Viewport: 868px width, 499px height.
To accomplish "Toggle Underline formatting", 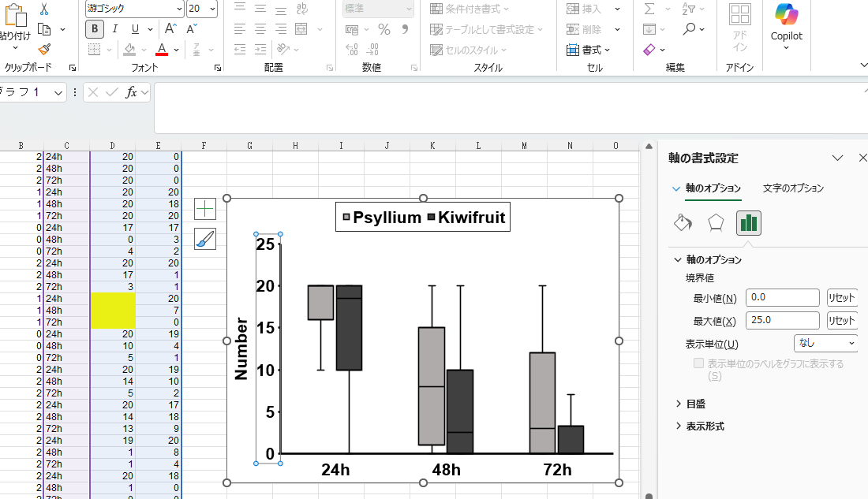I will [135, 28].
